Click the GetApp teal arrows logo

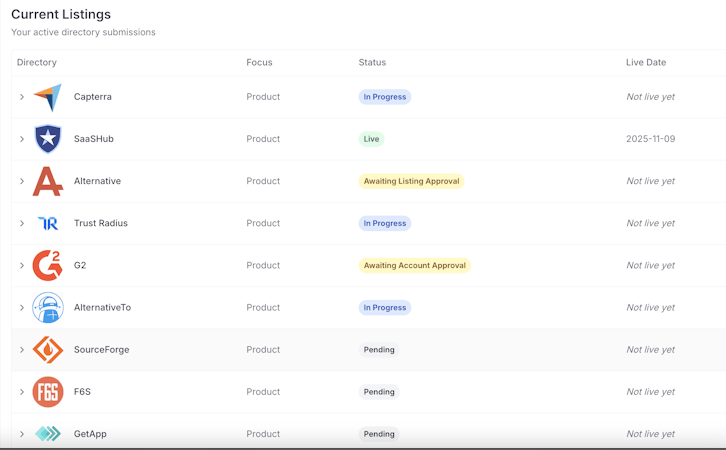coord(48,434)
